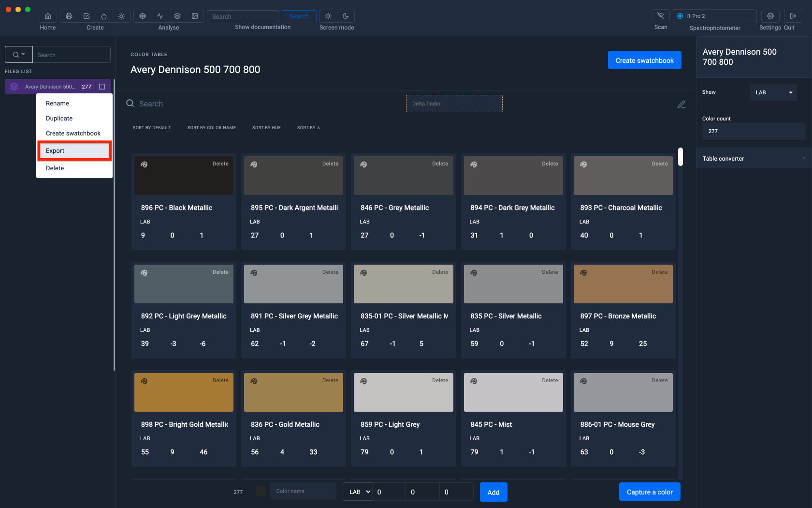812x508 pixels.
Task: Open Settings gear icon
Action: tap(770, 16)
